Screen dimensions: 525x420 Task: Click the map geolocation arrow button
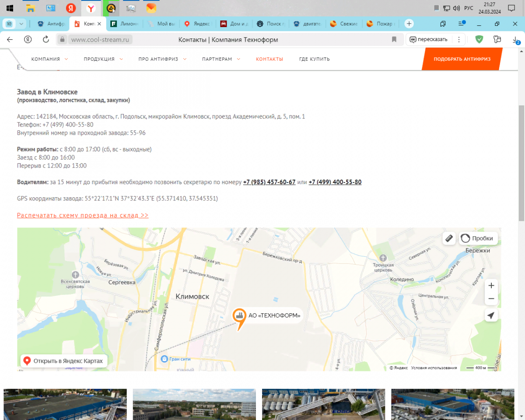(491, 315)
